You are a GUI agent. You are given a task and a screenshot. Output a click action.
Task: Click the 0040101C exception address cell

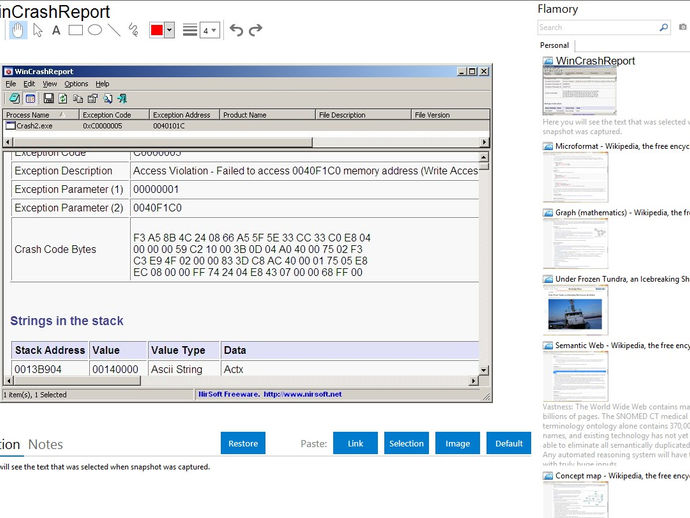[169, 126]
